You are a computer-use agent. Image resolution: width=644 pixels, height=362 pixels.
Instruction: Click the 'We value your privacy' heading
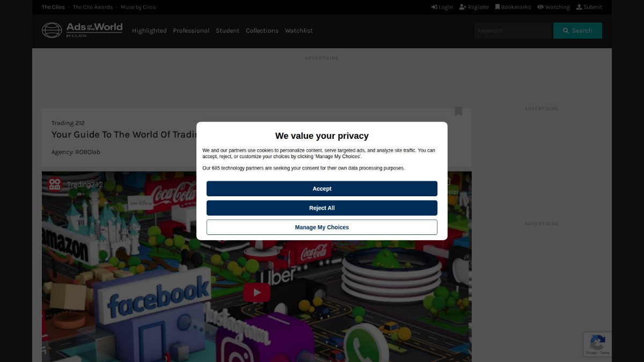coord(322,136)
